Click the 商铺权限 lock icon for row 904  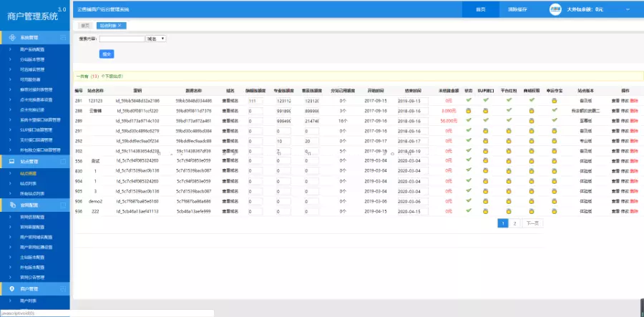tap(532, 181)
